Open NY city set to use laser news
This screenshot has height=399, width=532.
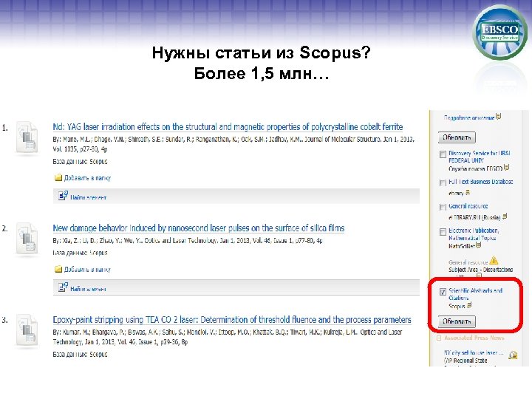click(474, 353)
